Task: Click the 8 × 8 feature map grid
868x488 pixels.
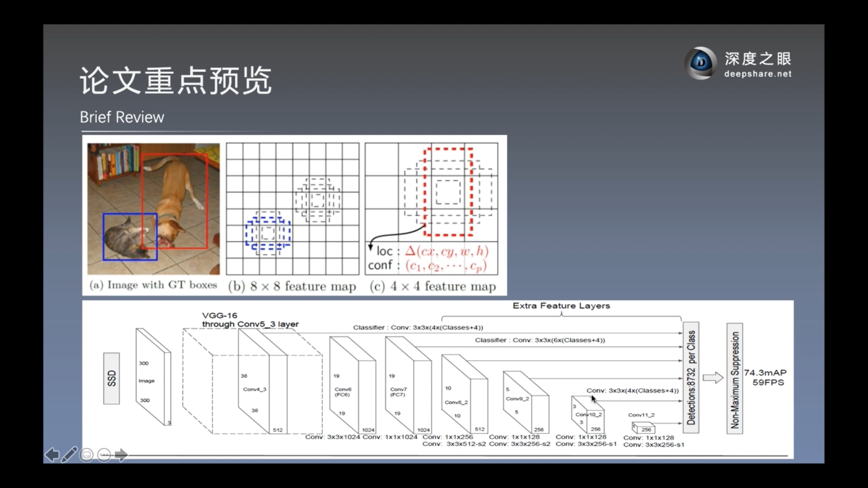Action: (292, 209)
